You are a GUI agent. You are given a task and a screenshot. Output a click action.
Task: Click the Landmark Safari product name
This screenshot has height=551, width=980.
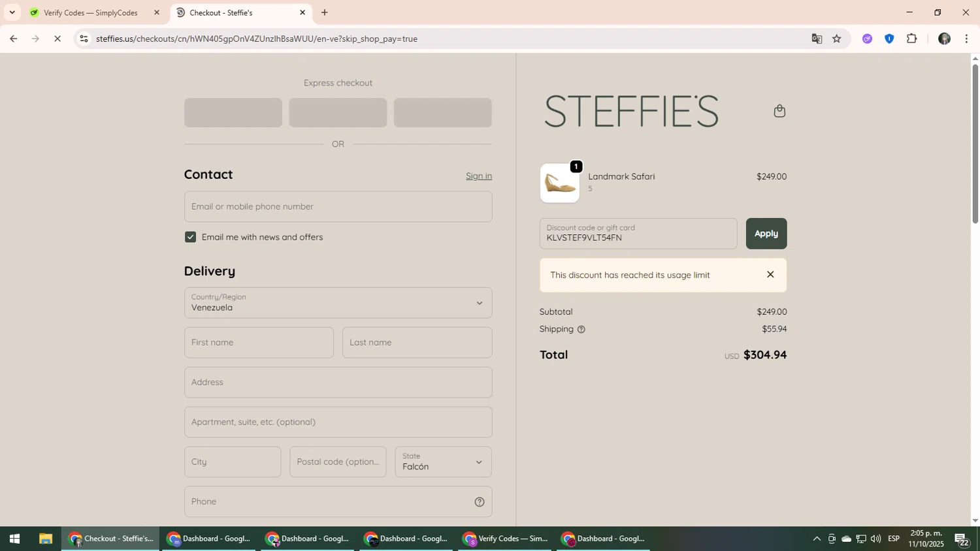621,177
